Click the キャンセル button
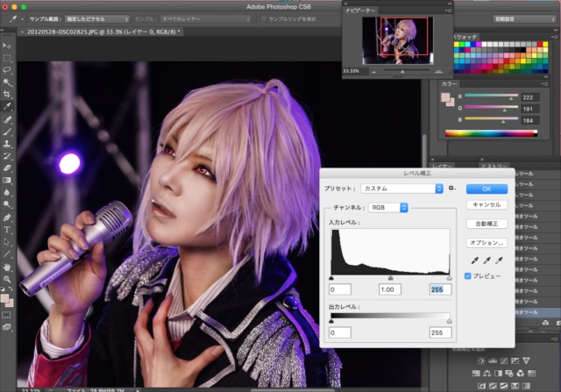 point(486,205)
